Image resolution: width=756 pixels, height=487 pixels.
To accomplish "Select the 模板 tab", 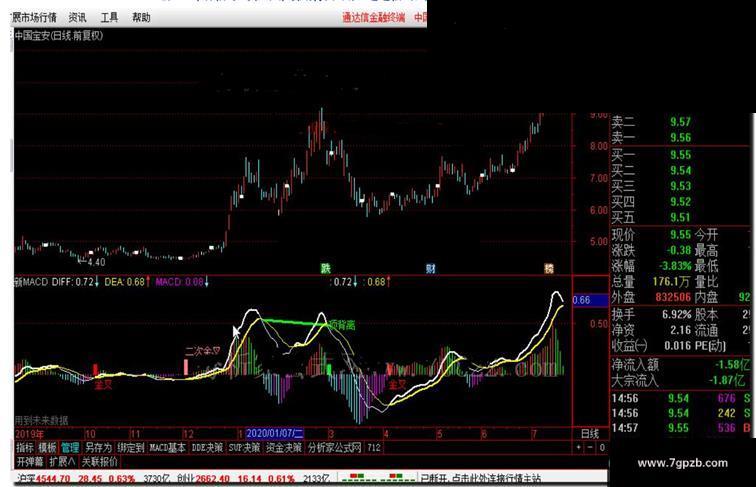I will [47, 447].
